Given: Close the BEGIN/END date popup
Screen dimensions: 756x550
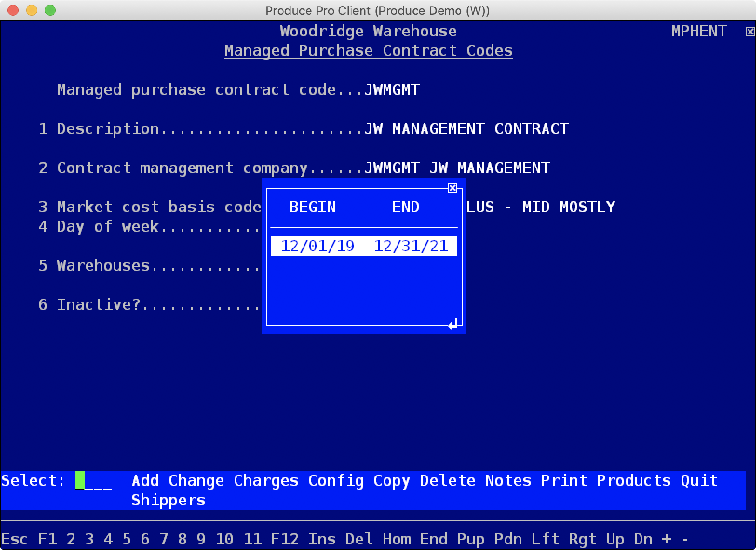Looking at the screenshot, I should [x=452, y=188].
